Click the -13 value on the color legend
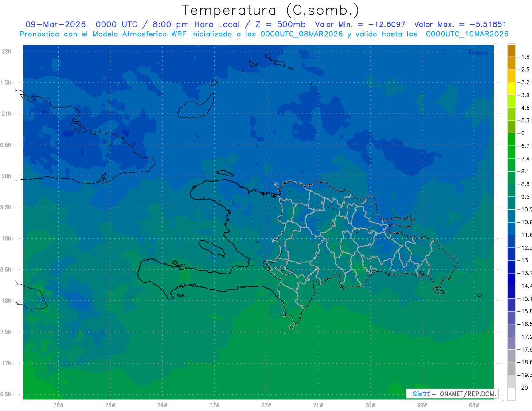532x411 pixels. pos(523,260)
